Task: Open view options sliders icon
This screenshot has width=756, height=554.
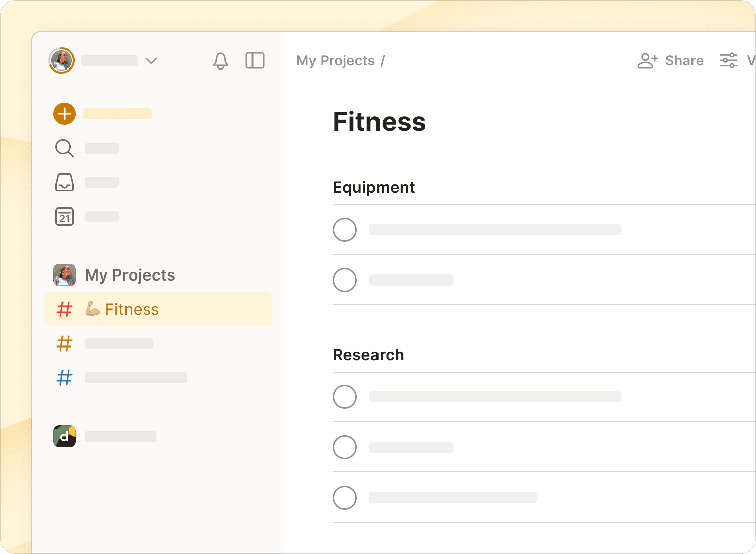Action: [729, 61]
